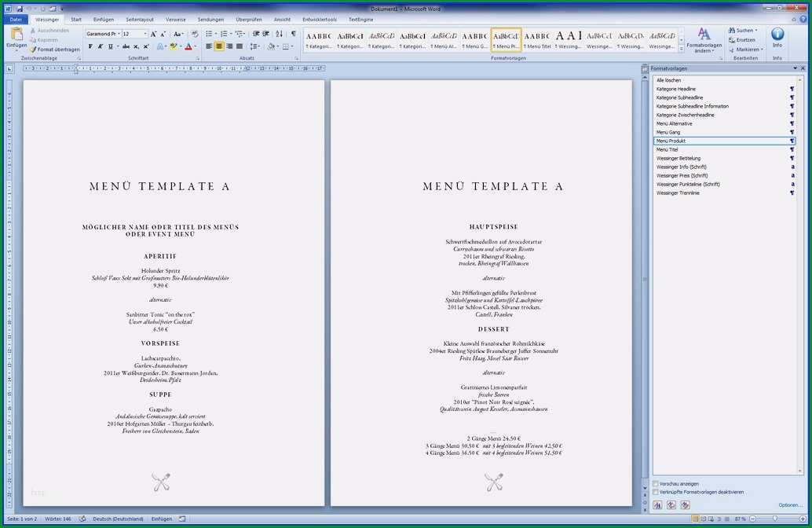Close the Formatvorlagen pane
Screen dimensions: 812x528
(x=803, y=68)
